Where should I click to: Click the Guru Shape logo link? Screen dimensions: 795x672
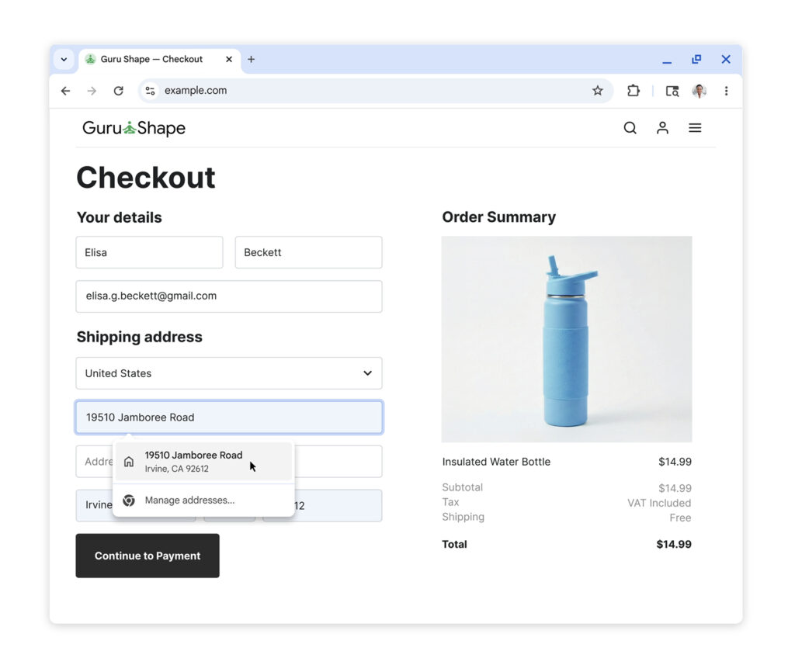tap(134, 128)
